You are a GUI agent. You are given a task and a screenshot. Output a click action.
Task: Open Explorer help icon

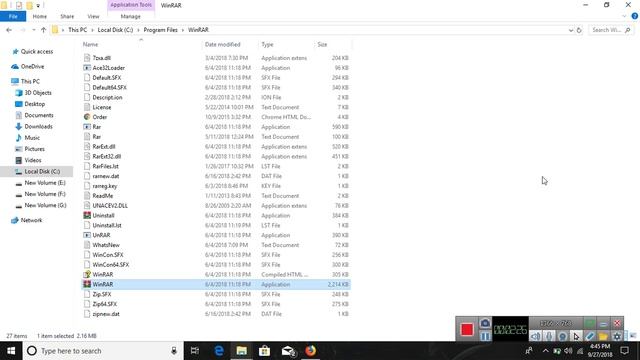pyautogui.click(x=635, y=16)
